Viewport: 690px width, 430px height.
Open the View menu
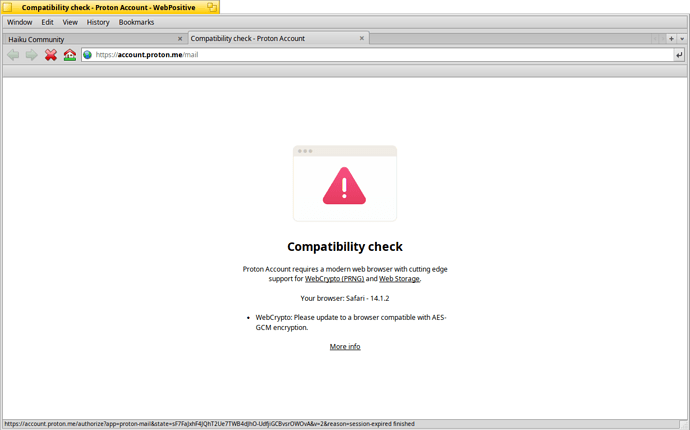coord(70,22)
